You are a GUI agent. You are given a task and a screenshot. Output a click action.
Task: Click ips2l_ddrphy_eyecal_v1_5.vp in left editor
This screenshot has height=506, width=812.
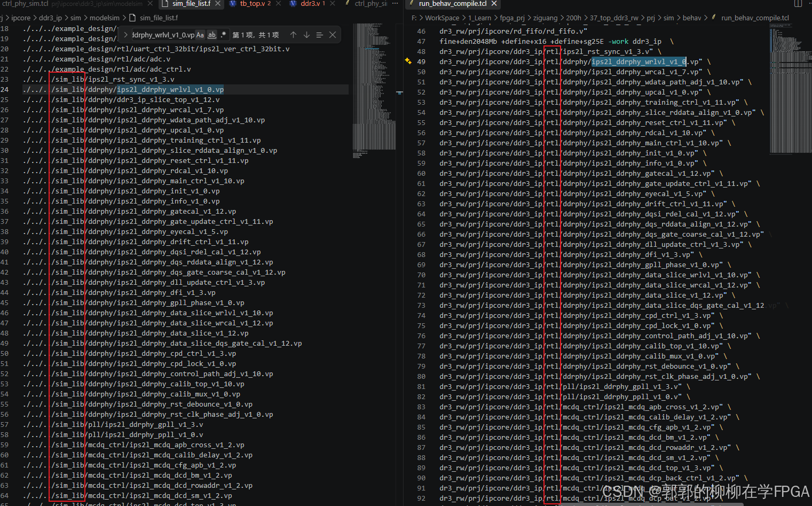pyautogui.click(x=172, y=231)
